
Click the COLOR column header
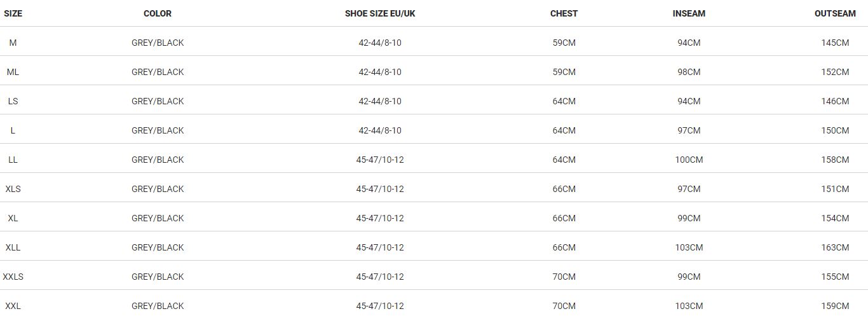coord(158,13)
